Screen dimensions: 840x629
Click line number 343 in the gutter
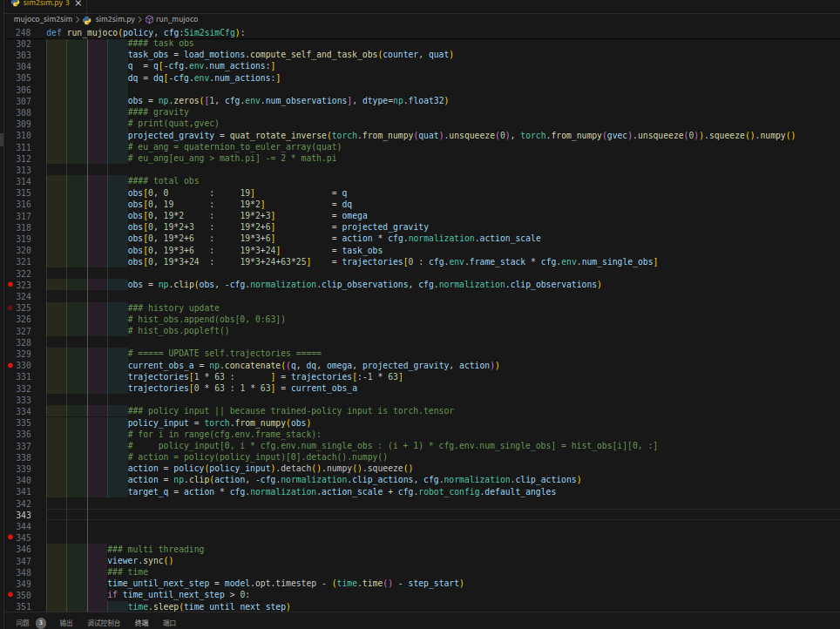(x=24, y=515)
